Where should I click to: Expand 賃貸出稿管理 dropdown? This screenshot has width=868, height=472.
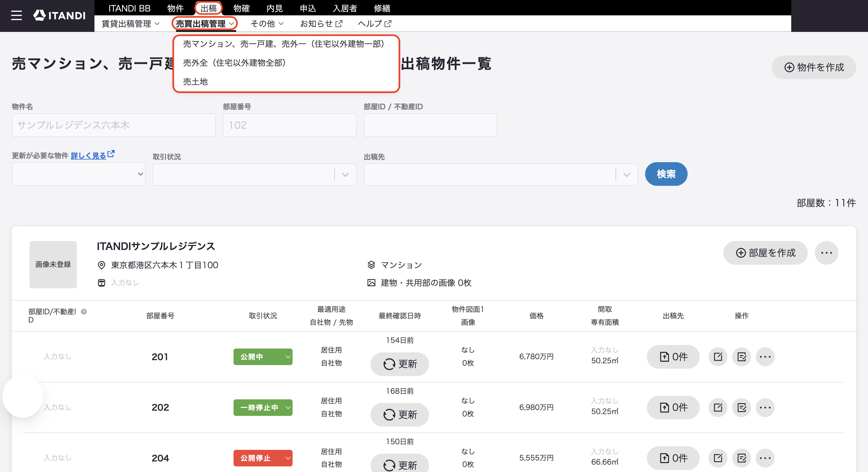[130, 24]
